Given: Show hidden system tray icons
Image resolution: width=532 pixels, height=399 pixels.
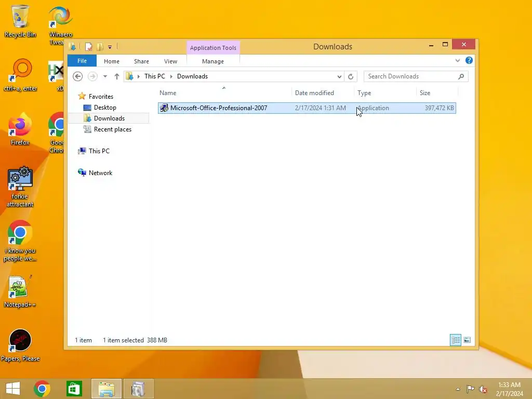Looking at the screenshot, I should click(458, 389).
